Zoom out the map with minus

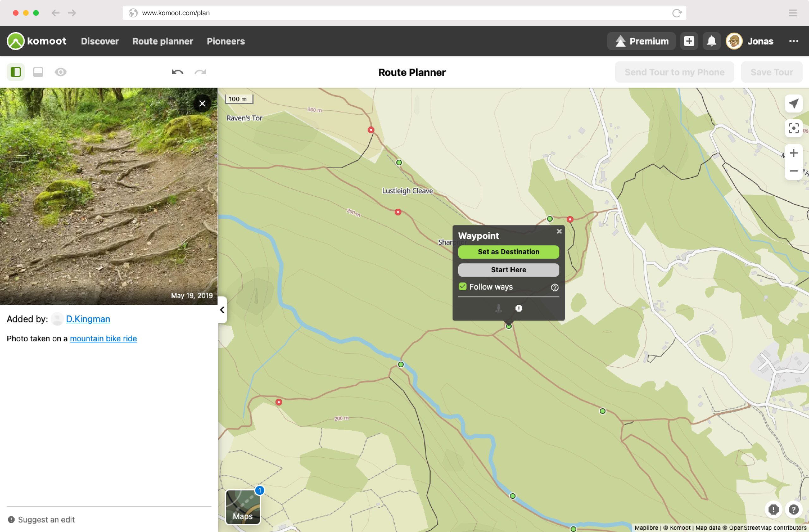(794, 171)
